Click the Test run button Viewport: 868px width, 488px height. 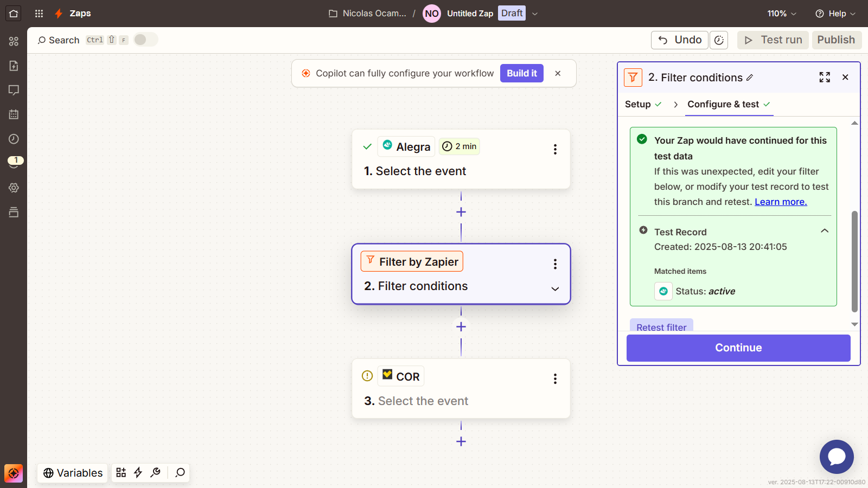tap(773, 40)
